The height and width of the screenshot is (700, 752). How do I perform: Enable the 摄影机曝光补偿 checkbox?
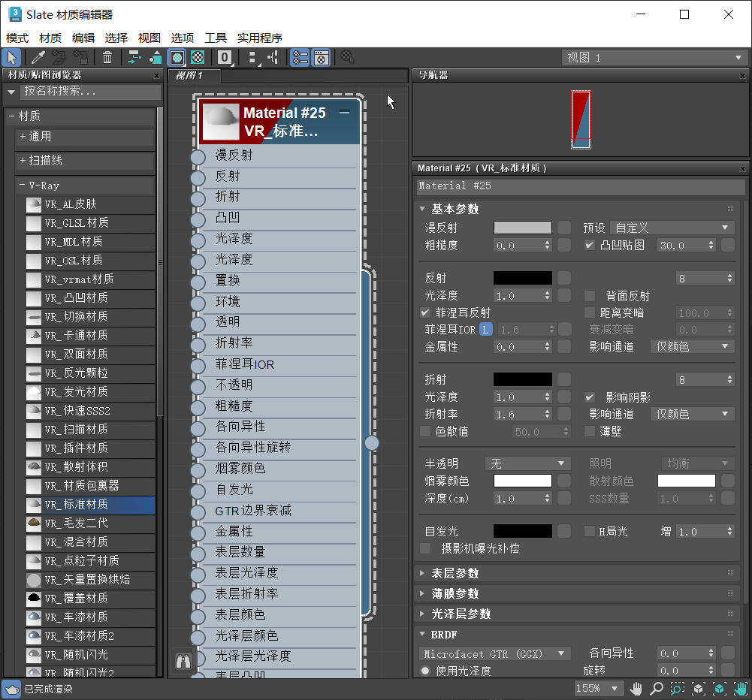click(x=425, y=548)
